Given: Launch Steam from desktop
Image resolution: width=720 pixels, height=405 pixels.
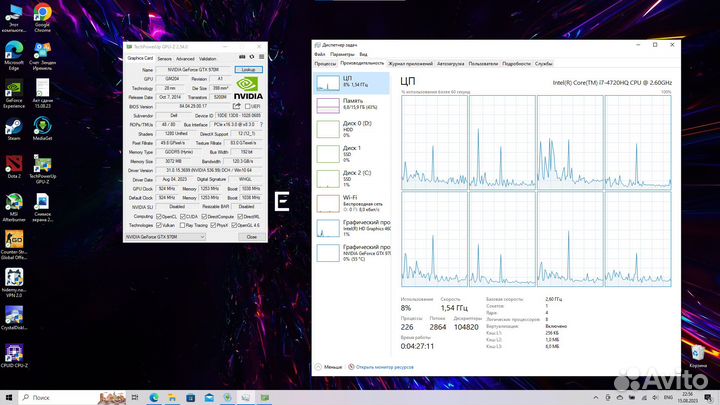Looking at the screenshot, I should click(14, 129).
